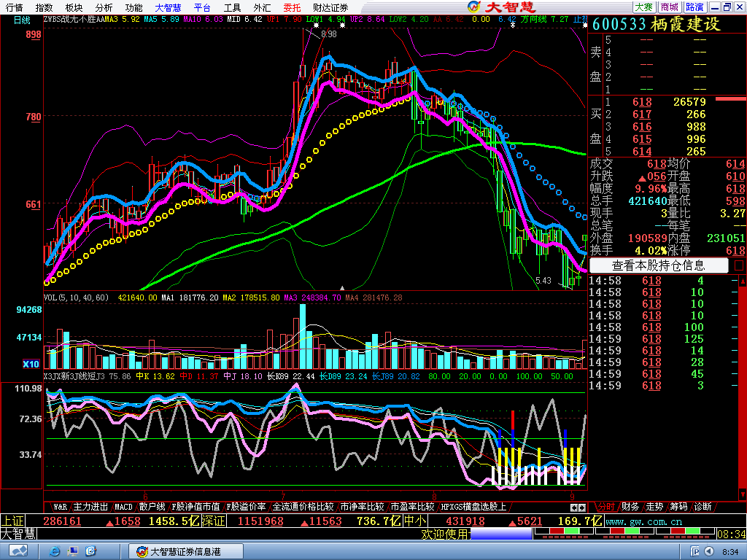The width and height of the screenshot is (747, 560).
Task: Click 查看本股持仓信息 button
Action: pos(659,265)
